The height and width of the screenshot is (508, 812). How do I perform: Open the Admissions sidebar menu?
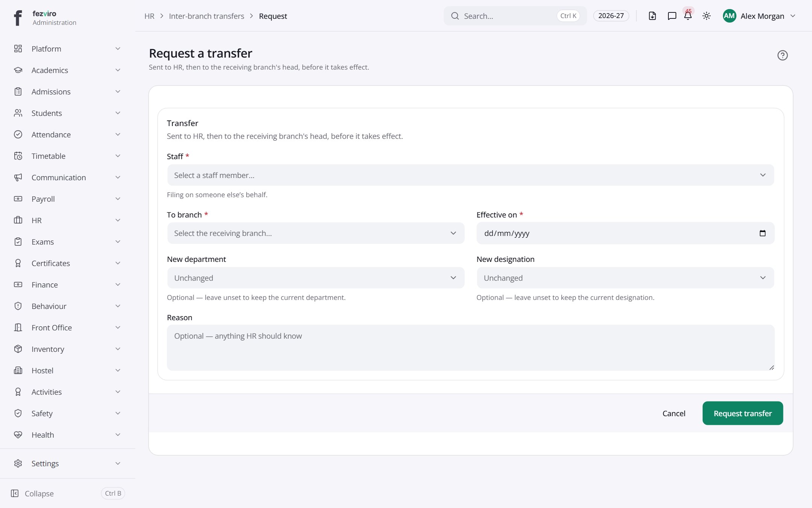pos(68,91)
